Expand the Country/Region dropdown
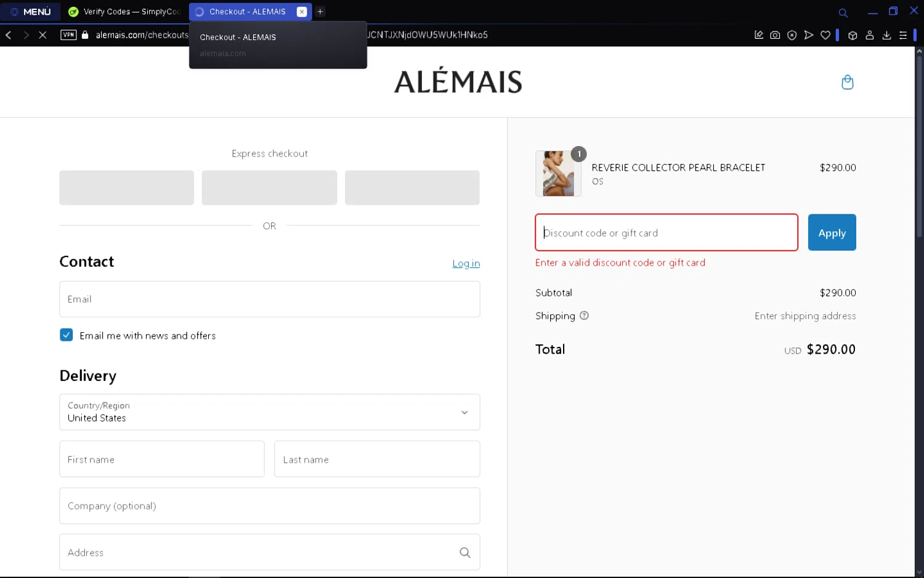 (x=269, y=412)
